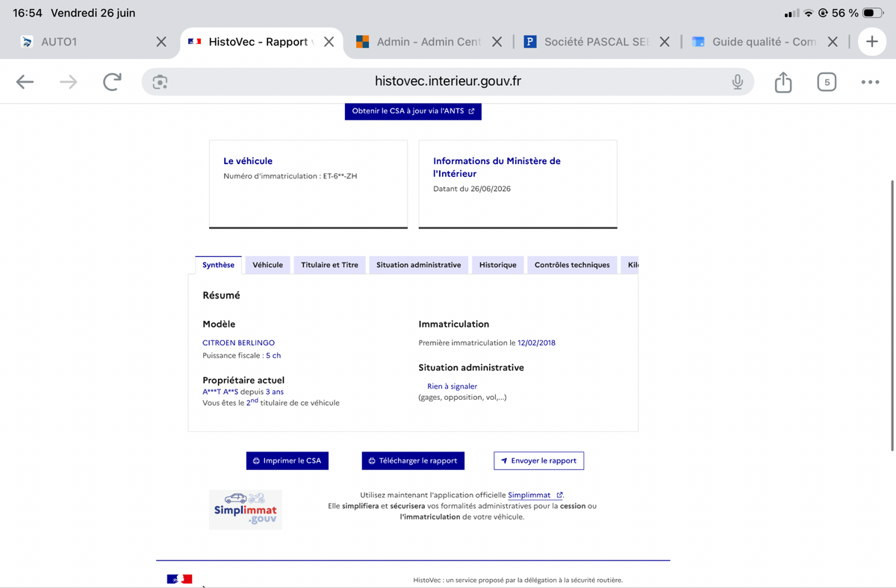
Task: Click the 16:54 clock in status bar
Action: coord(28,13)
